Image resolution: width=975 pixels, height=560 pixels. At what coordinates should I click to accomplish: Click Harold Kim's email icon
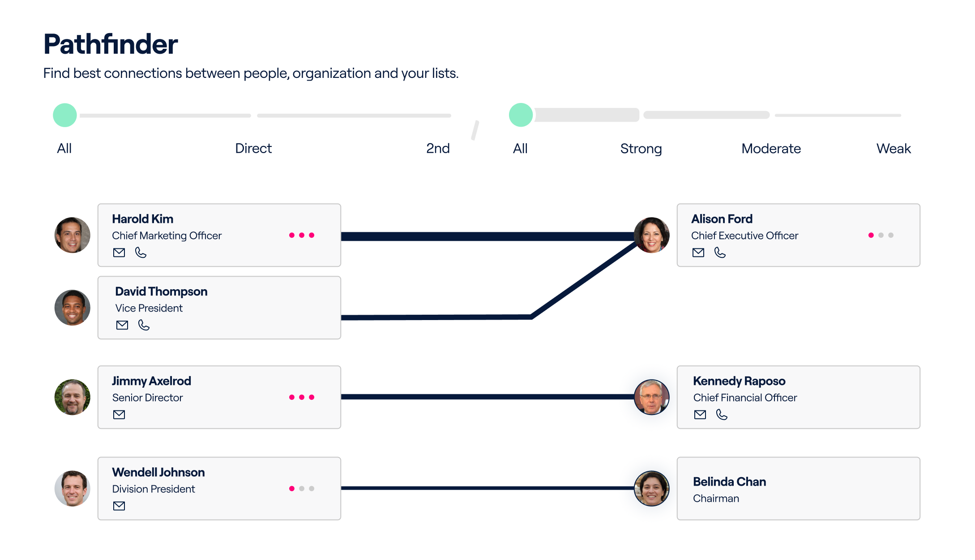119,253
